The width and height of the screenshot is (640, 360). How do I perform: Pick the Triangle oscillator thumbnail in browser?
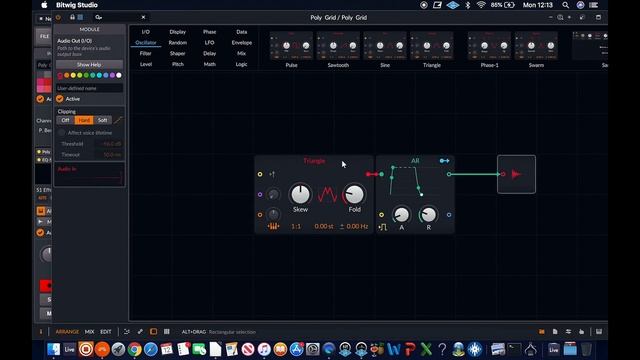432,46
